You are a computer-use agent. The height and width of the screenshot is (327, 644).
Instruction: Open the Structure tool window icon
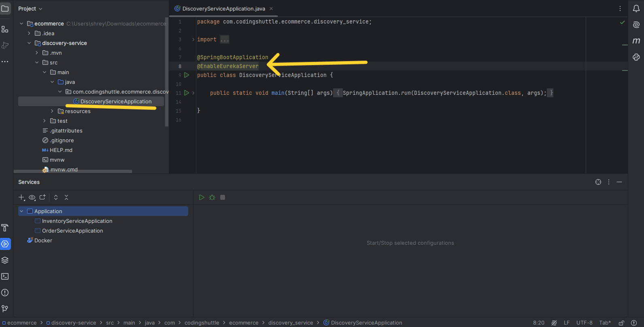pyautogui.click(x=5, y=29)
